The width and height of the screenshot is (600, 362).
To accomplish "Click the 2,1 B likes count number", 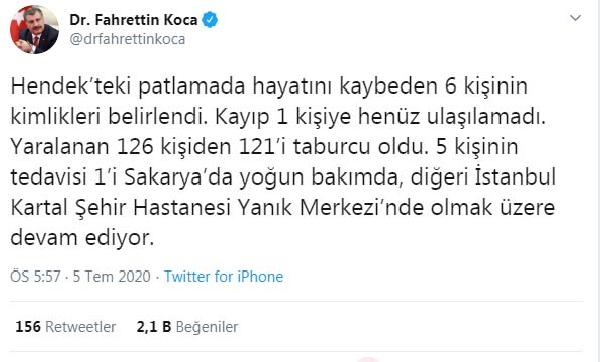I will (154, 327).
